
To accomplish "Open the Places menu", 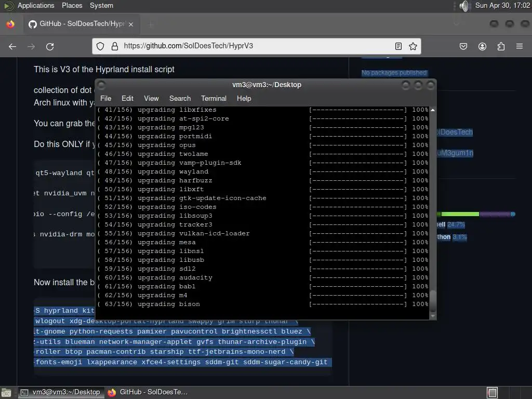I will click(72, 5).
